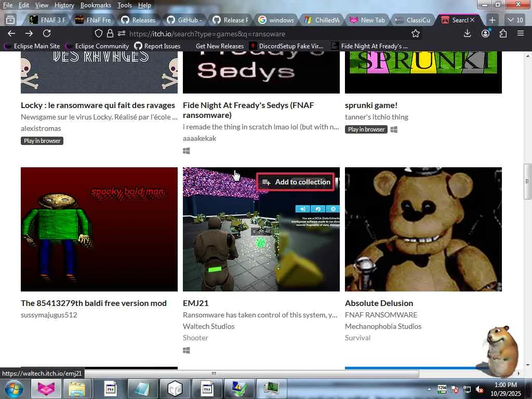The image size is (532, 399).
Task: Open the Windows Explorer folder taskbar icon
Action: 77,389
